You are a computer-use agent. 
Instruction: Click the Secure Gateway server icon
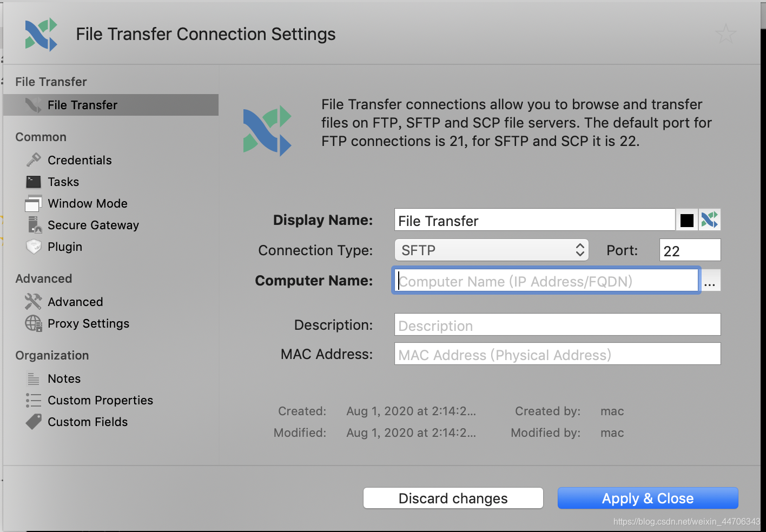[35, 225]
